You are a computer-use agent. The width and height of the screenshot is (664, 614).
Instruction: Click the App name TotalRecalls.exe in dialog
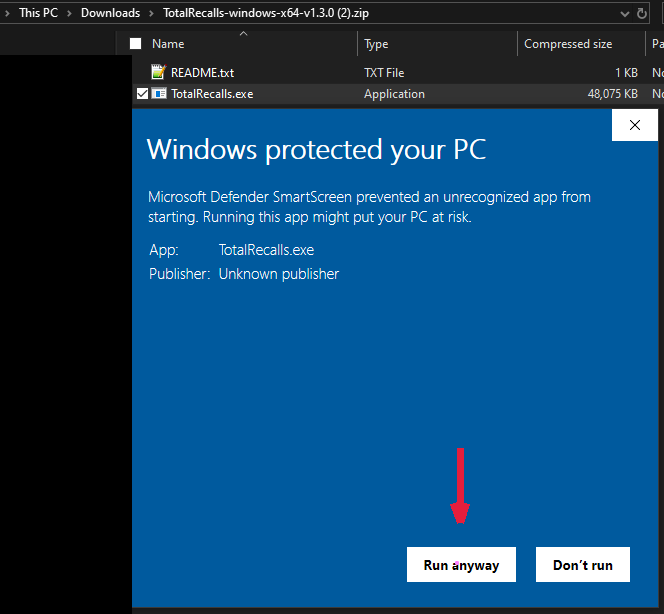click(266, 250)
